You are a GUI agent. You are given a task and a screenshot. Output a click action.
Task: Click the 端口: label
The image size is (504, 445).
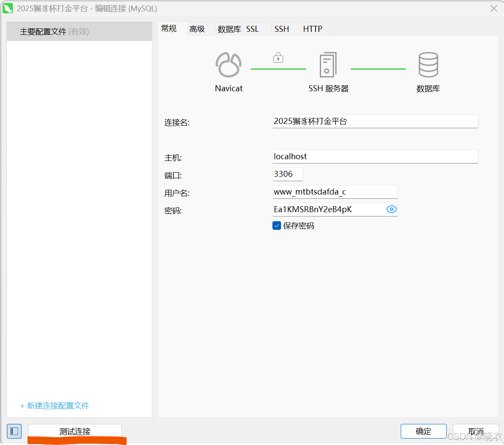pos(173,176)
